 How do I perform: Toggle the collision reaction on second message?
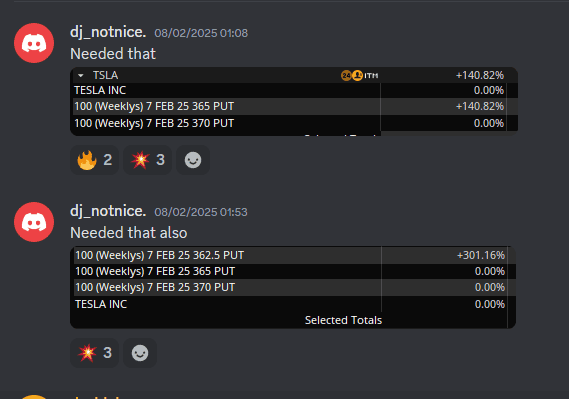[x=94, y=353]
